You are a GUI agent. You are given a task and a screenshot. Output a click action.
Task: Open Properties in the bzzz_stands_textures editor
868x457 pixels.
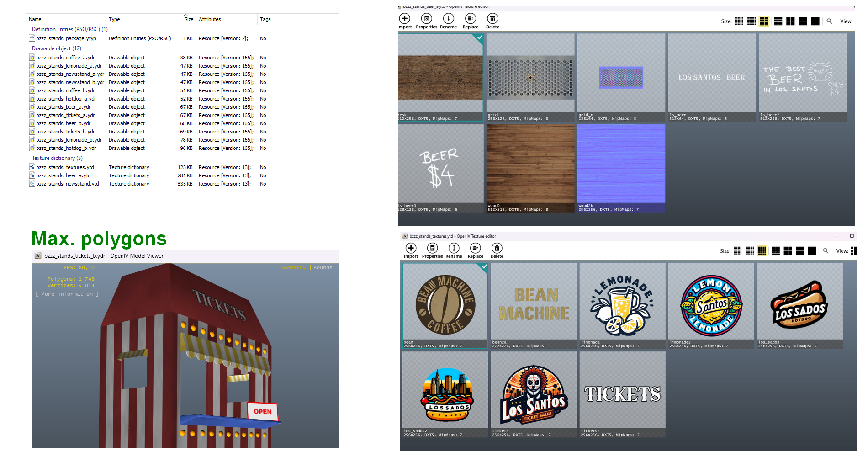[432, 250]
